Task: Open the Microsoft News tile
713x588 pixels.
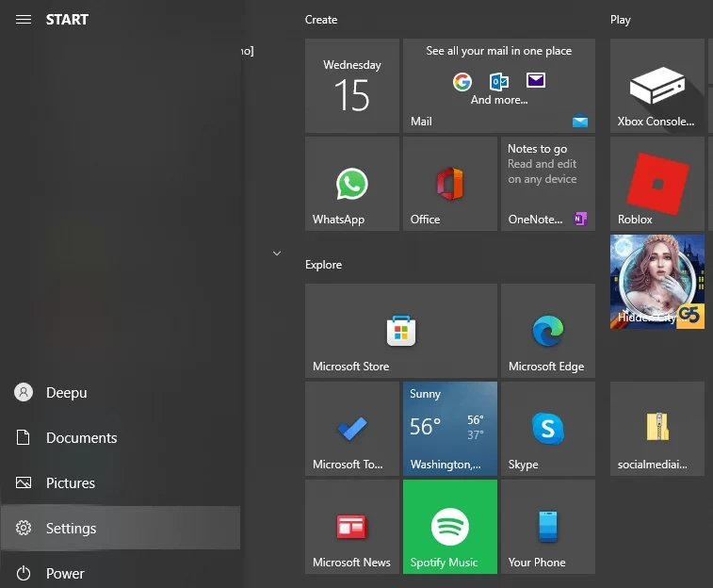Action: tap(352, 527)
